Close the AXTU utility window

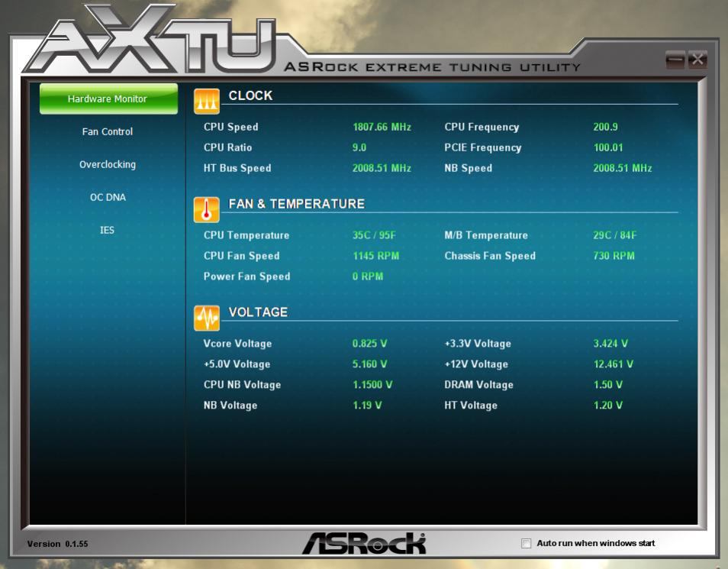(697, 60)
